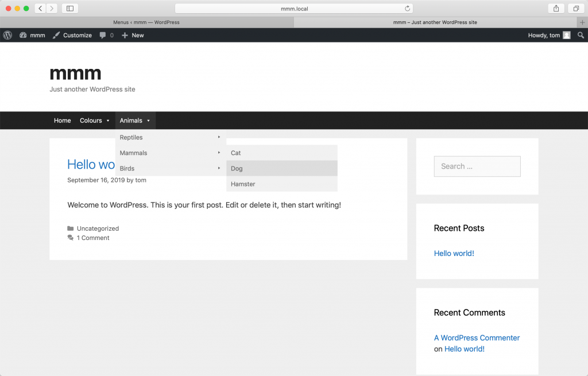Image resolution: width=588 pixels, height=376 pixels.
Task: Click the WordPress logo in admin bar
Action: click(x=7, y=35)
